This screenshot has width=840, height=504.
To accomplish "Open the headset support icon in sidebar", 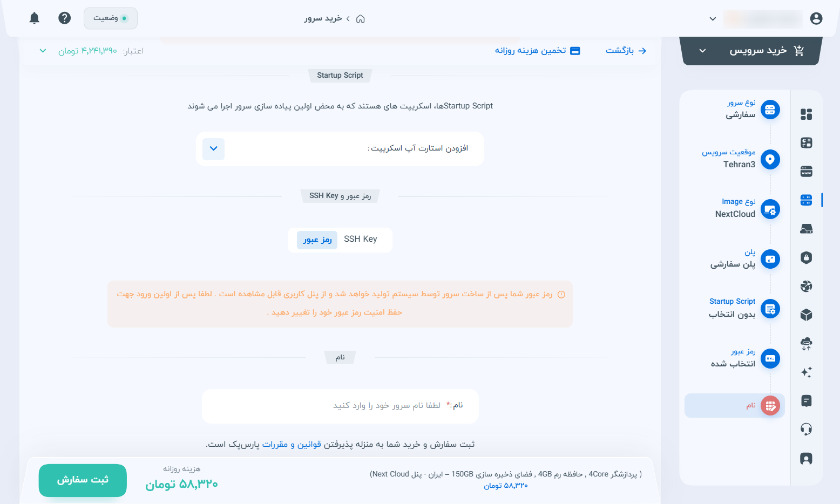I will click(806, 430).
